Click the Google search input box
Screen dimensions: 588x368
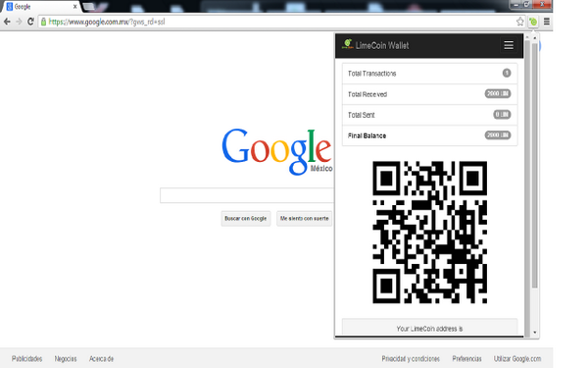[247, 195]
